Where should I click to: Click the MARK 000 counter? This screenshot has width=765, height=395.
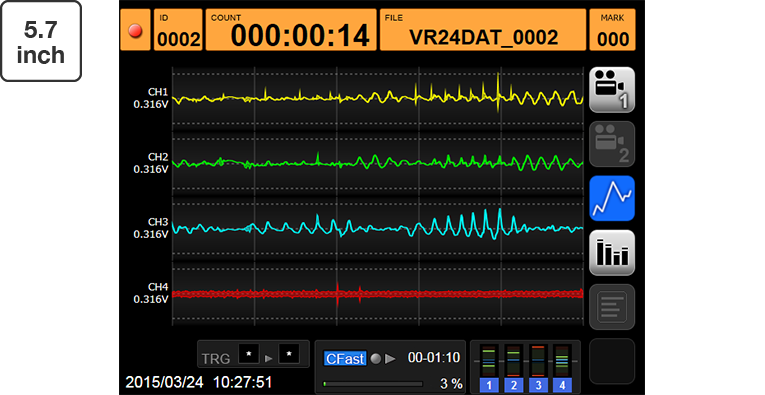click(612, 30)
